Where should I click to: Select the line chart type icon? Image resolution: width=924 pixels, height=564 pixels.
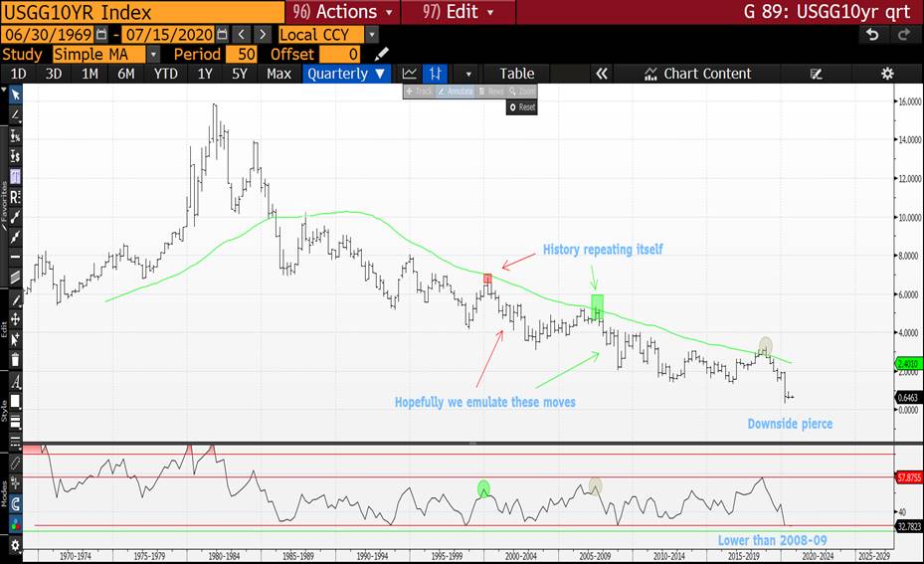(x=410, y=74)
